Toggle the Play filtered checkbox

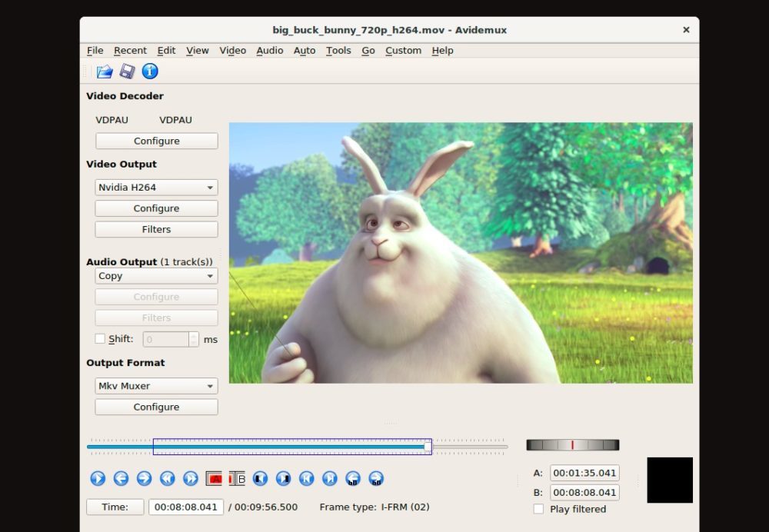click(538, 509)
